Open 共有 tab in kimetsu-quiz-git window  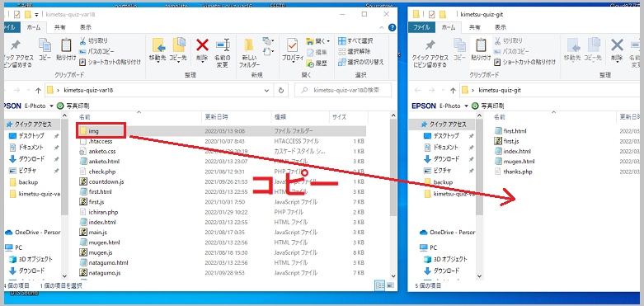pos(475,27)
